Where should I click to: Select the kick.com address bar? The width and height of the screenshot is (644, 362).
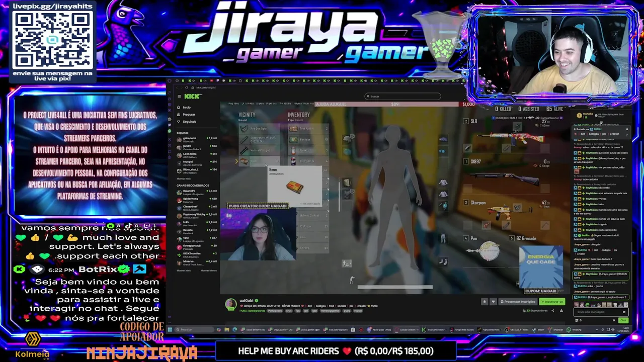tap(206, 87)
